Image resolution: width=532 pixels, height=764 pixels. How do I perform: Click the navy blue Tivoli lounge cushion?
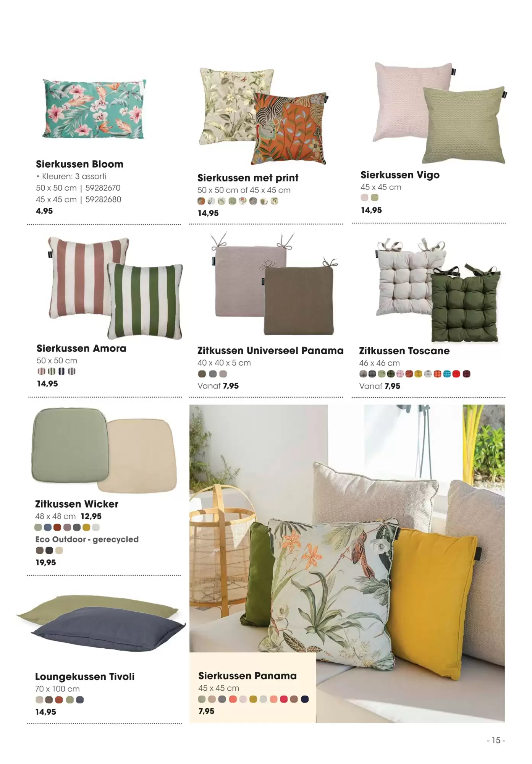pyautogui.click(x=108, y=629)
